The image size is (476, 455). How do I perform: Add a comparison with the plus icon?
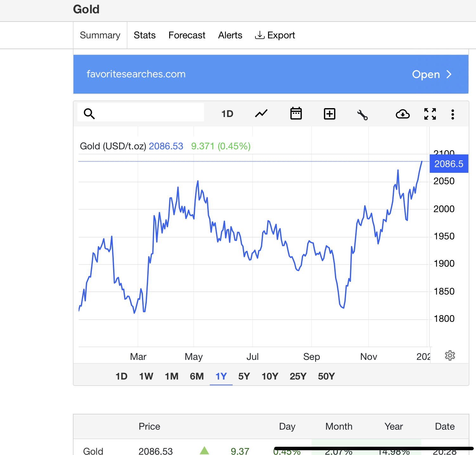(330, 114)
